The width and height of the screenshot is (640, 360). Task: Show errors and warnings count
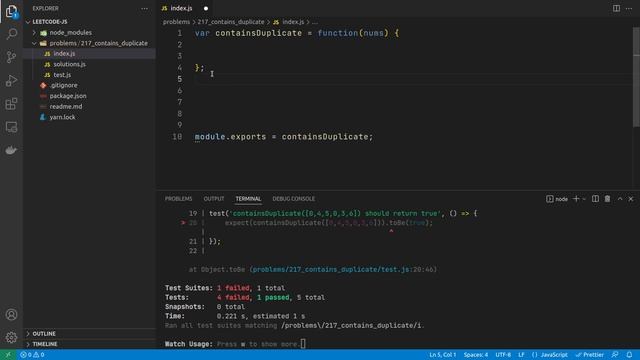[x=32, y=355]
